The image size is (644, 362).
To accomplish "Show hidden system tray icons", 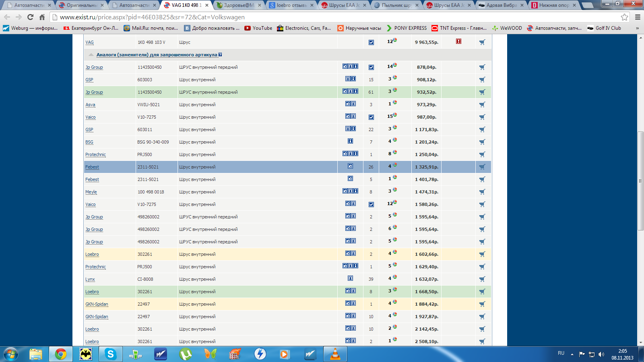I will 572,354.
